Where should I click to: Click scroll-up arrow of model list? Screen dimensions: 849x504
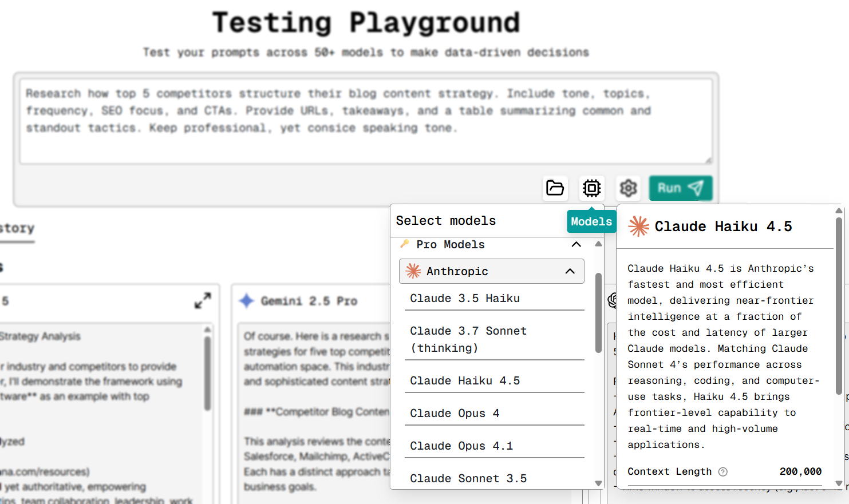coord(598,244)
